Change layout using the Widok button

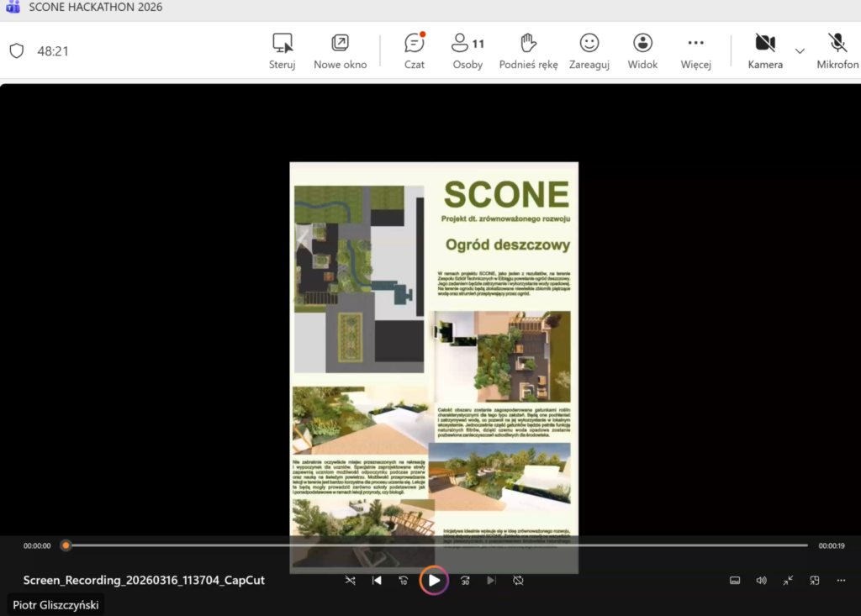click(x=642, y=50)
